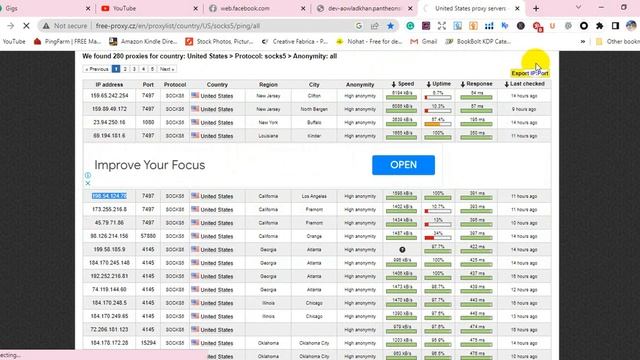
Task: Sort the table by Response
Action: click(476, 84)
